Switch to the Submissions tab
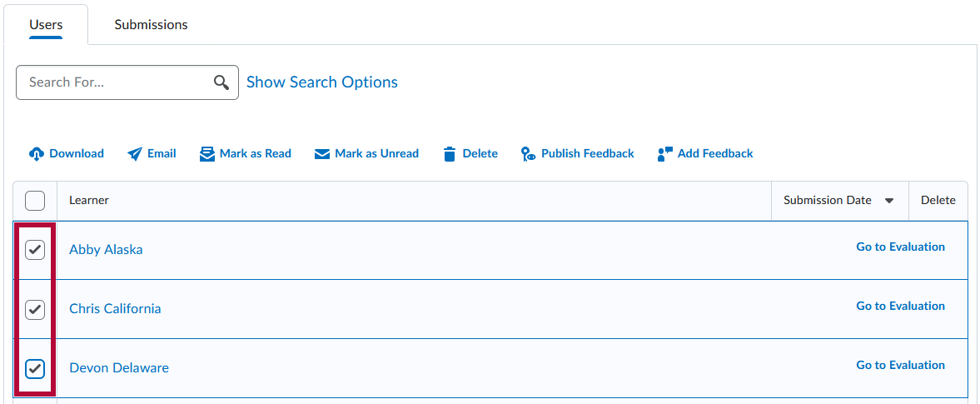 coord(151,25)
